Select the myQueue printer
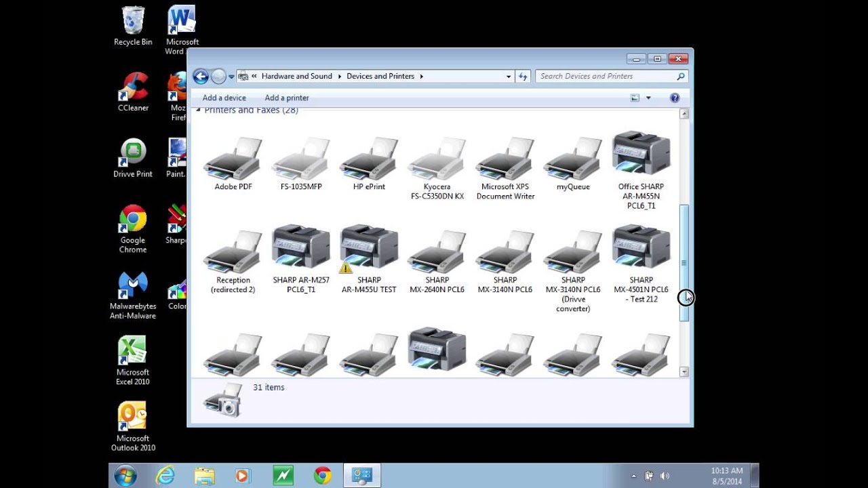The image size is (868, 488). point(573,164)
